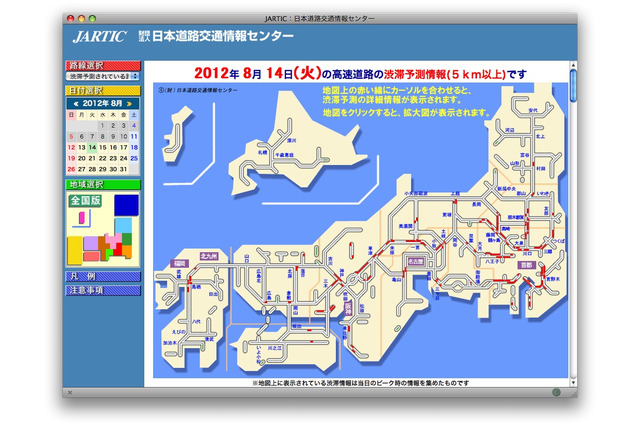640x426 pixels.
Task: Click the 福岡 area label on map
Action: click(x=180, y=264)
